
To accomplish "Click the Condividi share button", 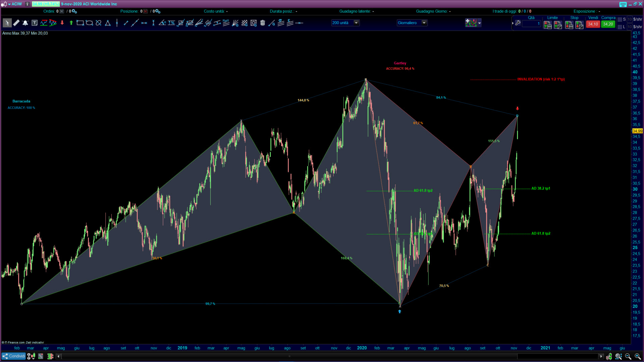I will 13,356.
